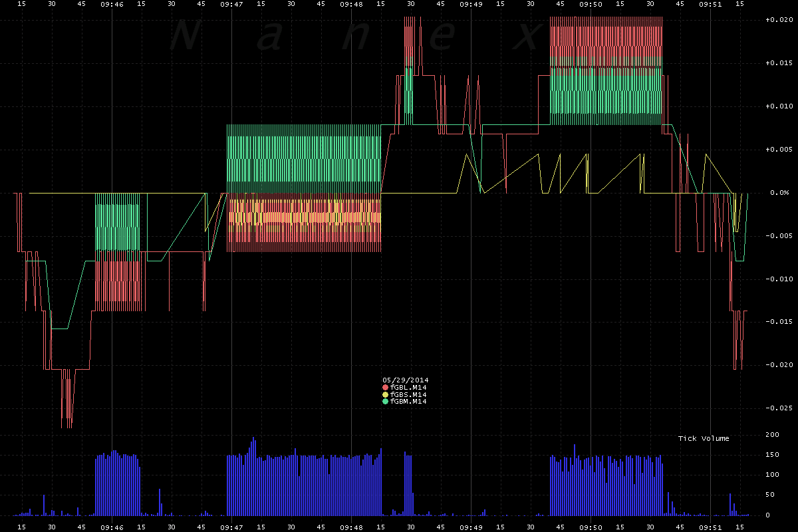Viewport: 798px width, 532px height.
Task: Click the 09:47 label on bottom time axis
Action: pyautogui.click(x=231, y=527)
